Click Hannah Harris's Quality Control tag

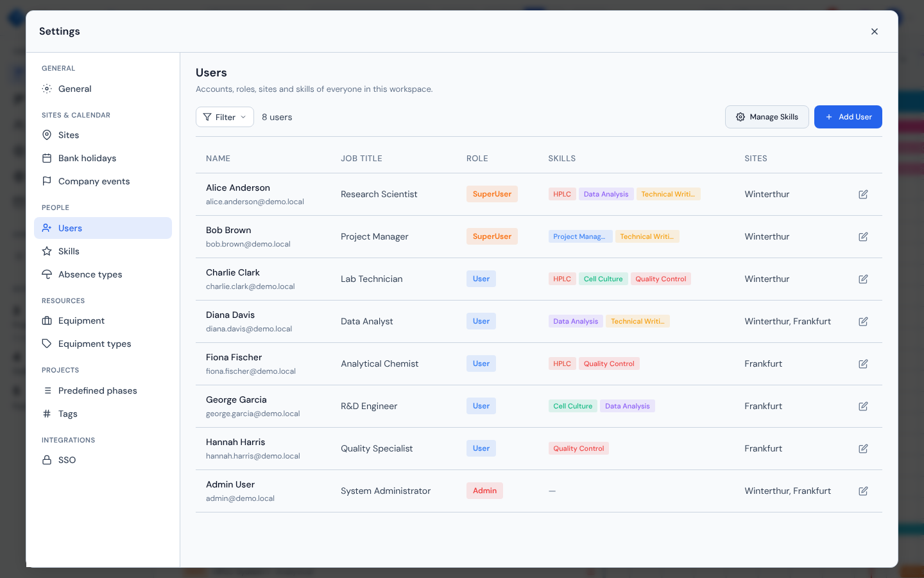click(579, 448)
